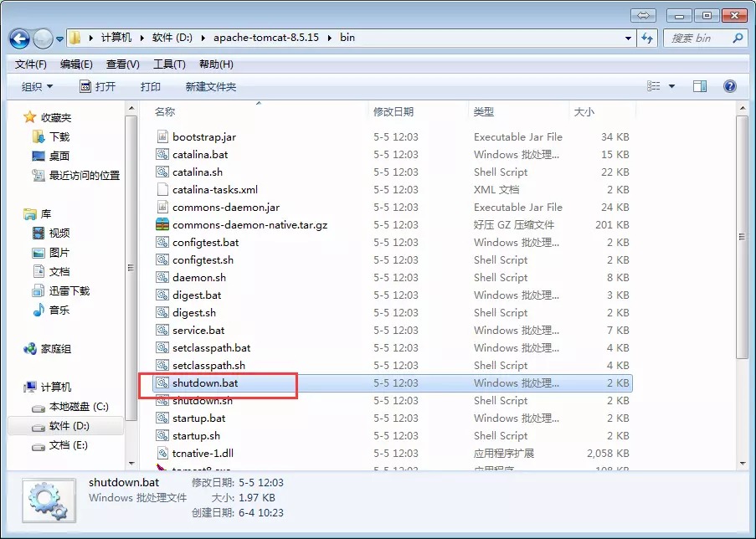This screenshot has width=756, height=539.
Task: Click the startup.sh file name
Action: tap(196, 436)
